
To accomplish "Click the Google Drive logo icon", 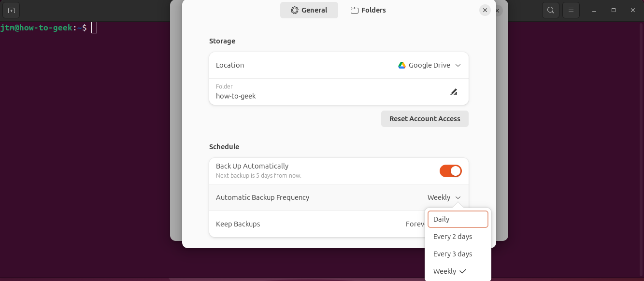I will click(x=401, y=65).
